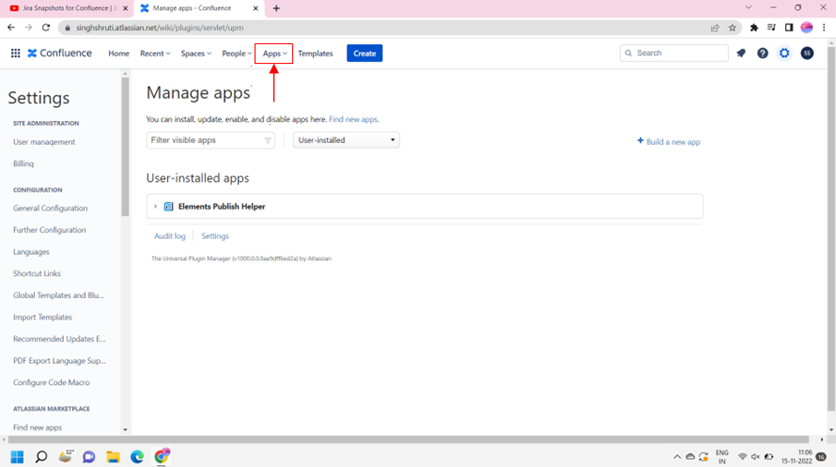Open the Audit log link

click(x=170, y=236)
